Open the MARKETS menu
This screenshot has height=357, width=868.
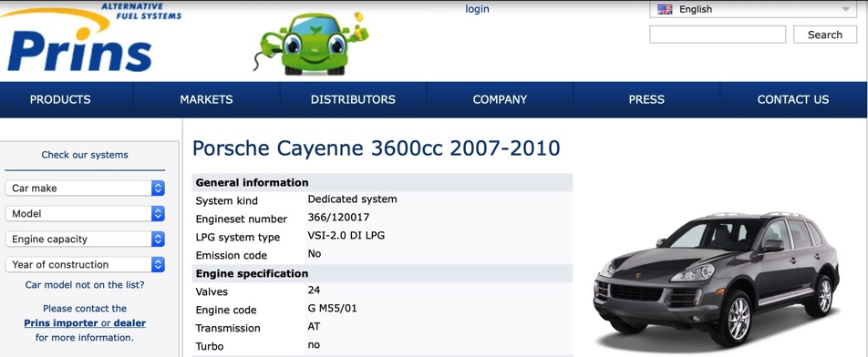206,99
